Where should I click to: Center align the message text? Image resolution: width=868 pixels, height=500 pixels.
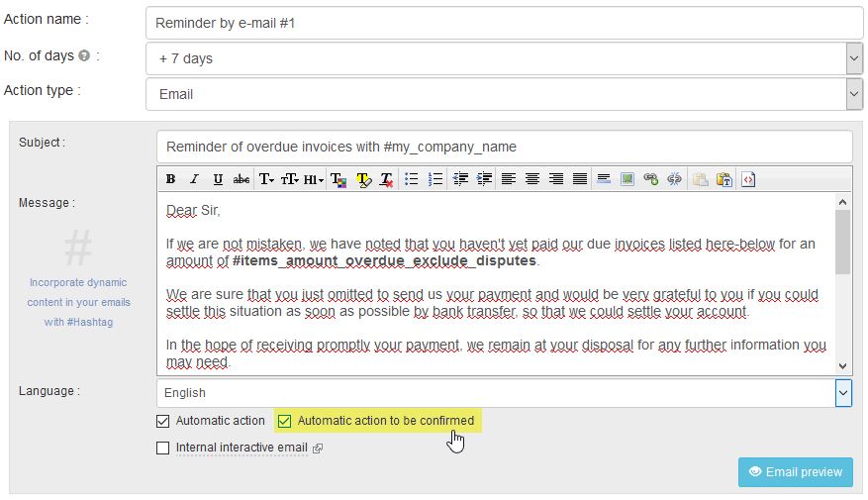tap(532, 179)
